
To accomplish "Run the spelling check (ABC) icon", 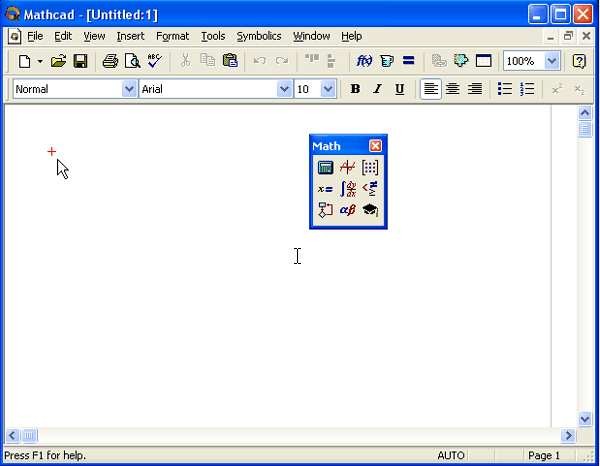I will point(155,61).
